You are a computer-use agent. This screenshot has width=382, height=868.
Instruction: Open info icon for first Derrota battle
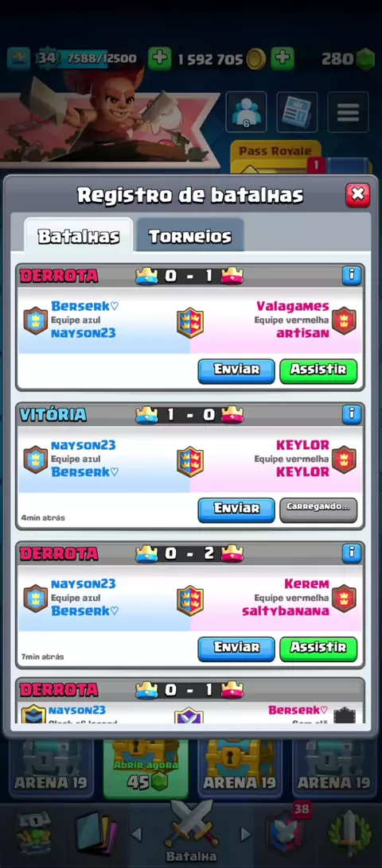pos(352,275)
